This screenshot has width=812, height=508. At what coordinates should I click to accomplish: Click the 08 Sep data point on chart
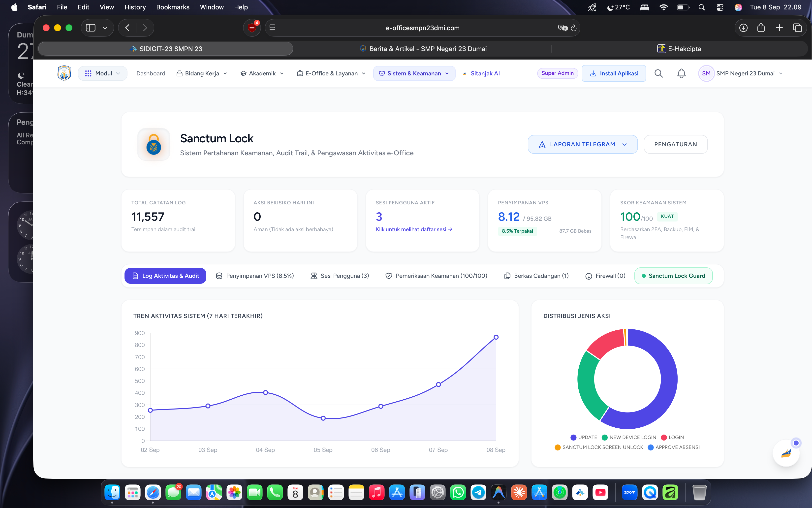(x=496, y=337)
